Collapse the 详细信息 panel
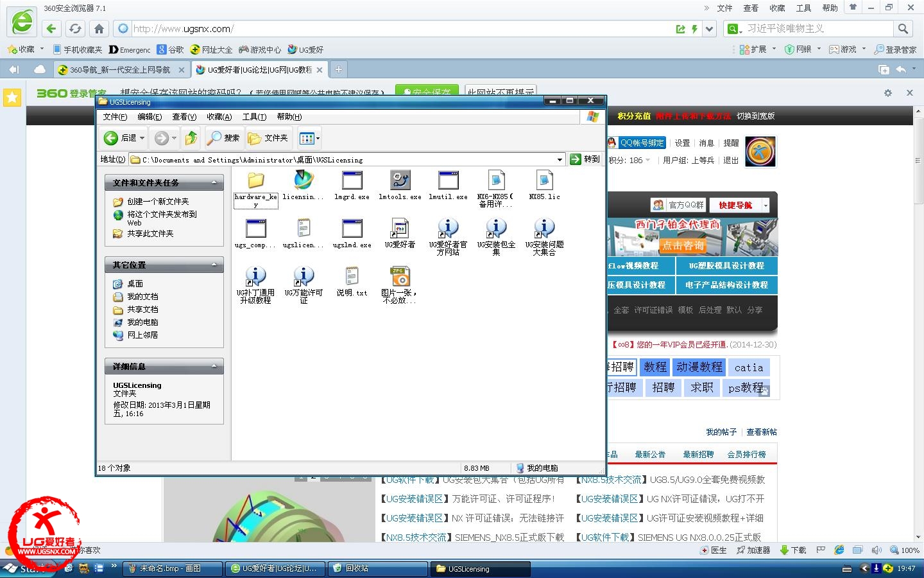Viewport: 924px width, 578px height. 215,366
